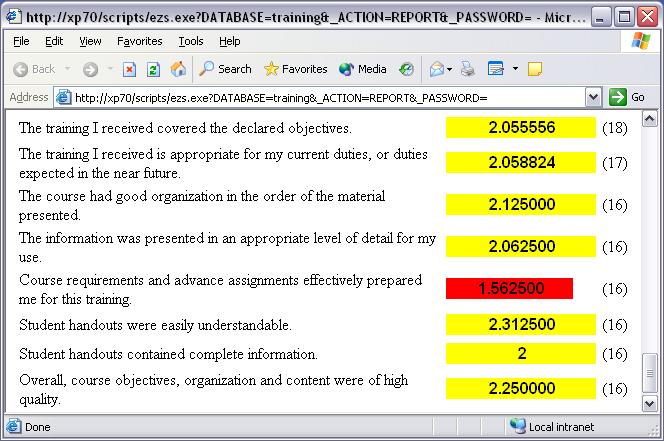Click the History toolbar icon
The height and width of the screenshot is (441, 664).
406,69
